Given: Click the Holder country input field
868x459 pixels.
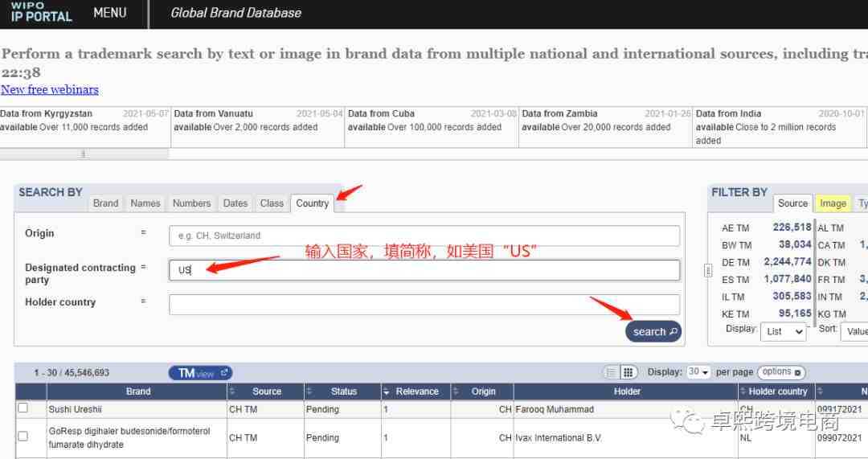Looking at the screenshot, I should coord(424,305).
